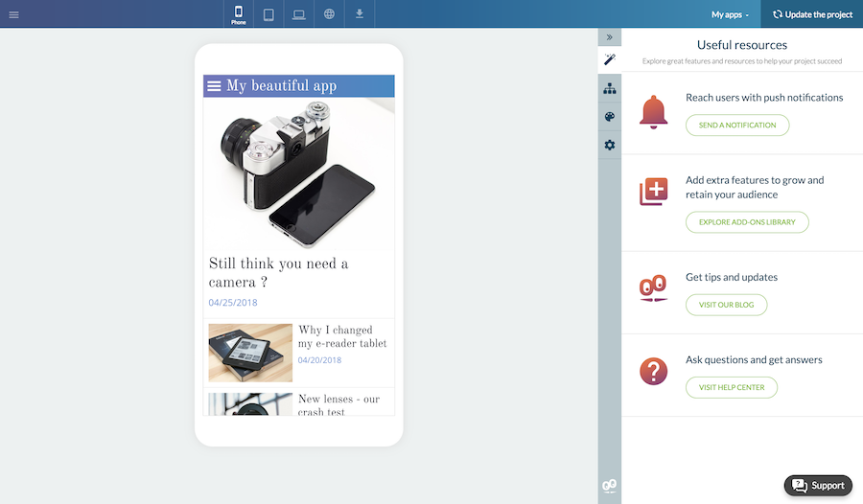This screenshot has height=504, width=863.
Task: Click Visit Help Center button
Action: (731, 387)
